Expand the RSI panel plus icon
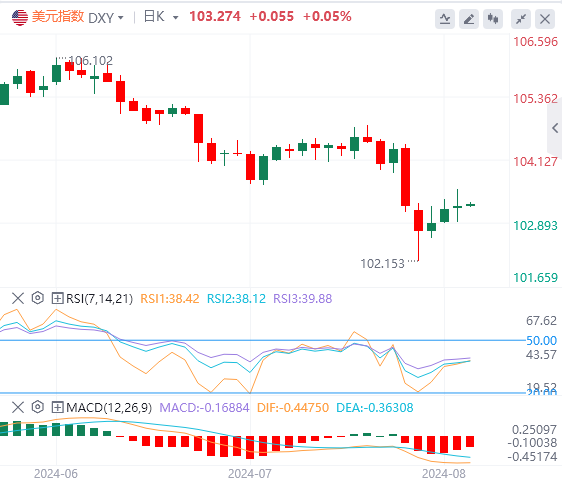 tap(57, 298)
